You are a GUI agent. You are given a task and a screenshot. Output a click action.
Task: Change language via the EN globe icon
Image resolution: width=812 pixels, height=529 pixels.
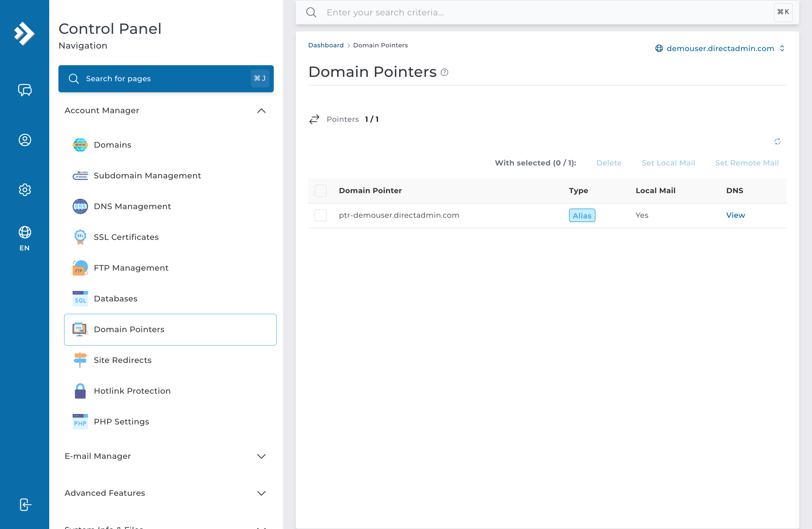click(x=25, y=238)
